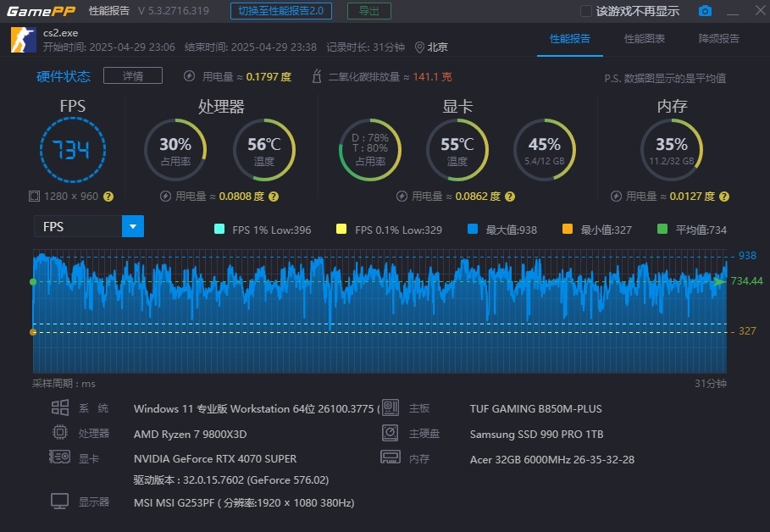Screen dimensions: 770x532
Task: Click the Samsung SSD 990 PRO 1TB text
Action: (536, 435)
